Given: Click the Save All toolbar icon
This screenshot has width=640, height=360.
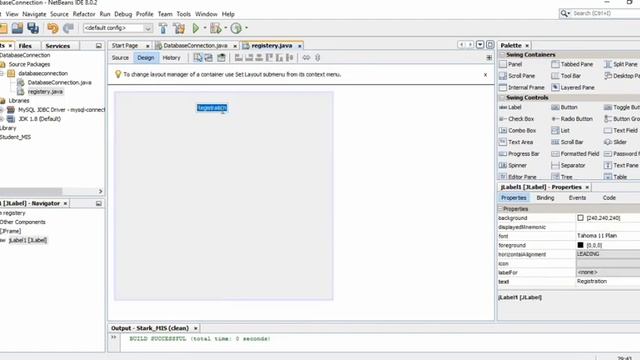Looking at the screenshot, I should tap(33, 28).
